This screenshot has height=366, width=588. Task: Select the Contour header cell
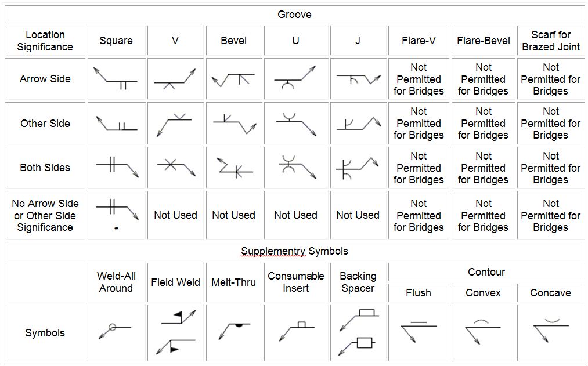point(486,272)
